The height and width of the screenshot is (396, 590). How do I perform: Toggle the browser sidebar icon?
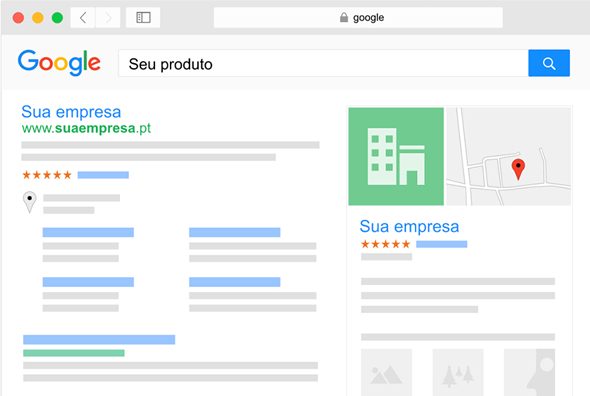(143, 17)
